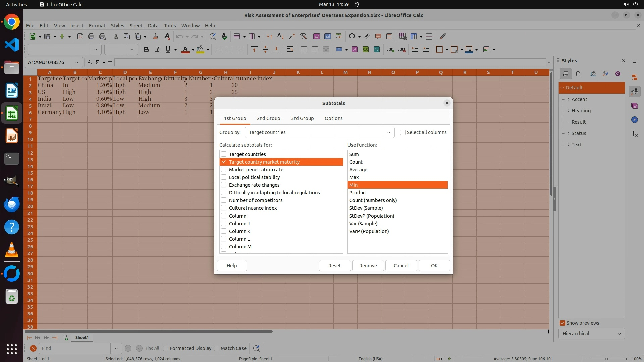The width and height of the screenshot is (644, 362).
Task: Check the Market penetration rate checkbox
Action: [x=224, y=170]
